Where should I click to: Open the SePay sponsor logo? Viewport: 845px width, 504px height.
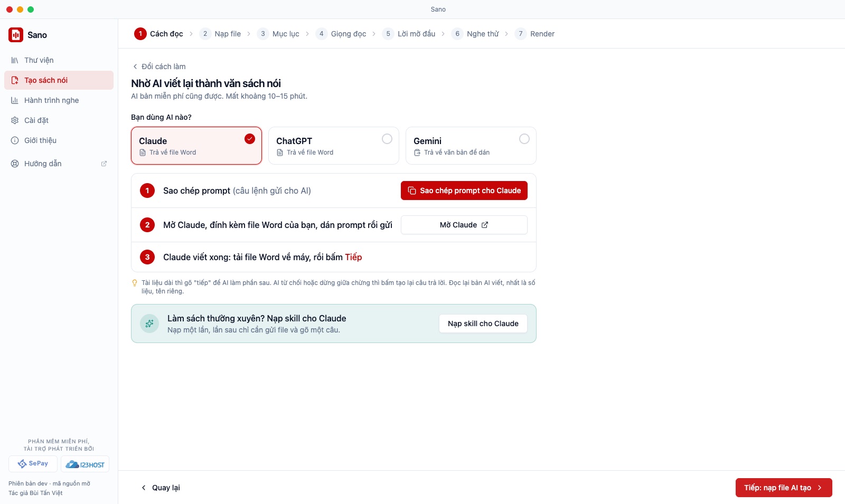click(33, 464)
